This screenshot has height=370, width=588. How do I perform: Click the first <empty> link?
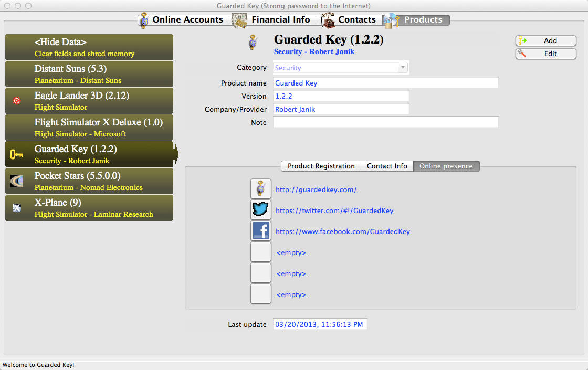tap(291, 252)
